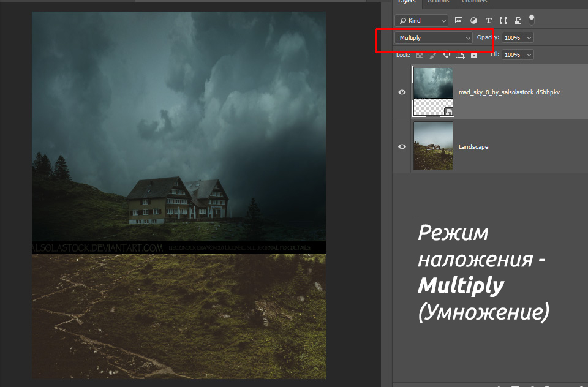The image size is (588, 387).
Task: Select the mad_sky_8 layer thumbnail
Action: (x=433, y=91)
